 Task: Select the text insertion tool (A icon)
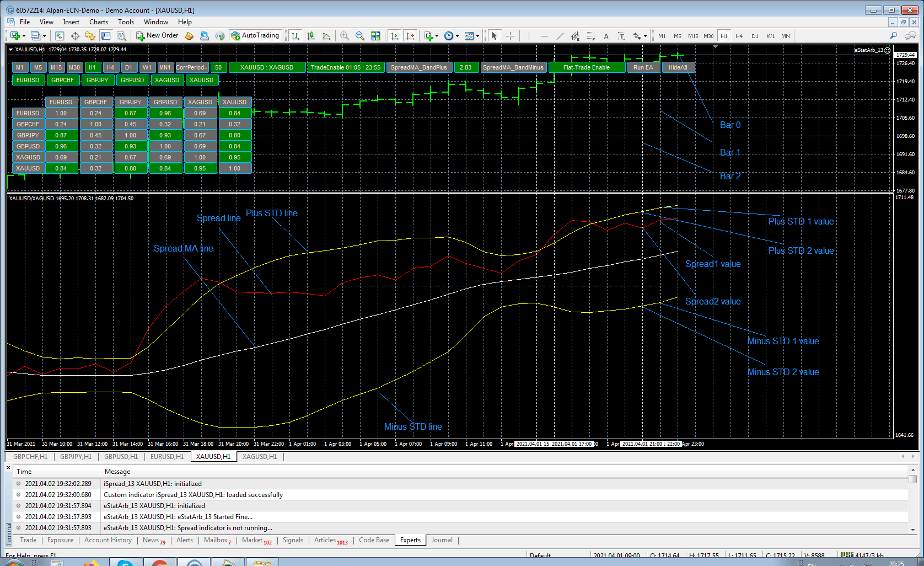(606, 36)
